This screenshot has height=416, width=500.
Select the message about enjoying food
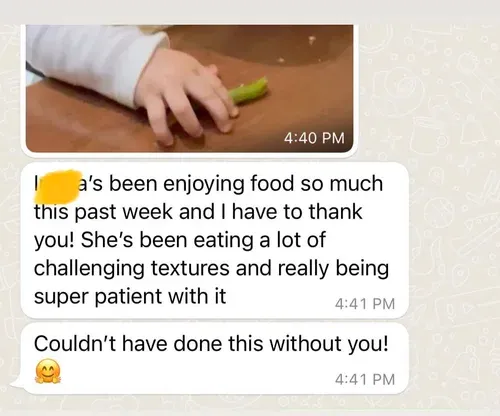[215, 240]
